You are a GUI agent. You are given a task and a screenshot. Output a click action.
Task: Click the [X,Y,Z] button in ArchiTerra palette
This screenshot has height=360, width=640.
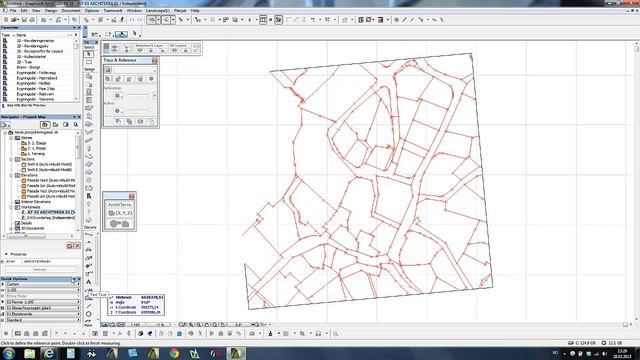pyautogui.click(x=120, y=213)
